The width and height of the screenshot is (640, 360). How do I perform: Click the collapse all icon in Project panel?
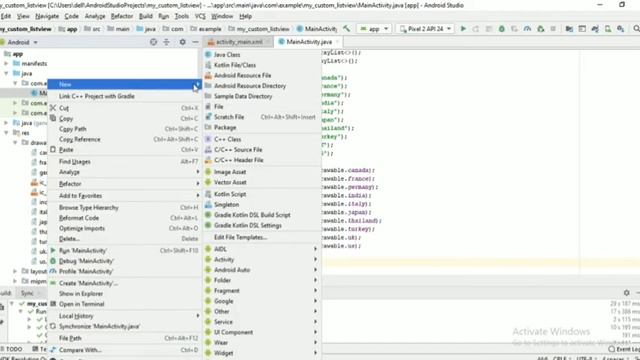click(x=167, y=42)
